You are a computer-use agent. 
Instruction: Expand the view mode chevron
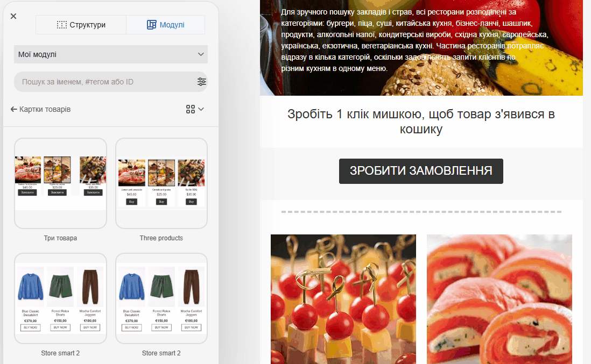[x=201, y=109]
